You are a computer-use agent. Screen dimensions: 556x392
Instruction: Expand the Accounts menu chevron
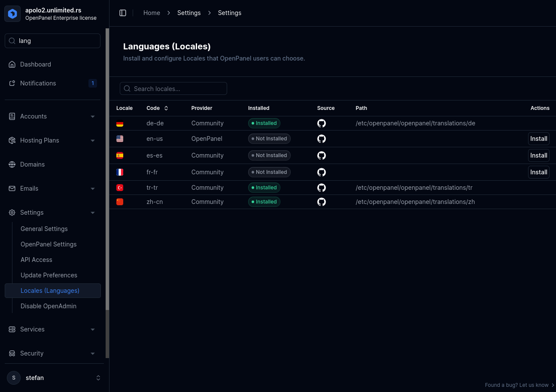pyautogui.click(x=93, y=116)
